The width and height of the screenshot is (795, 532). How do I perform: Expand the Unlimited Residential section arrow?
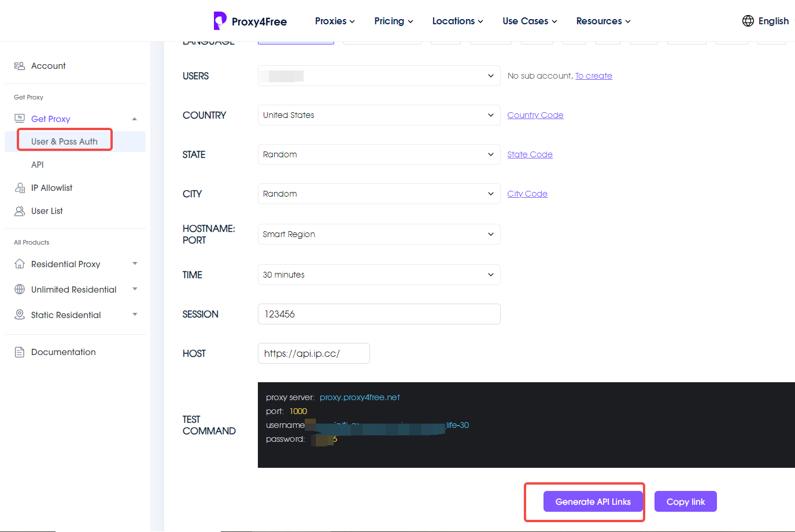tap(135, 289)
